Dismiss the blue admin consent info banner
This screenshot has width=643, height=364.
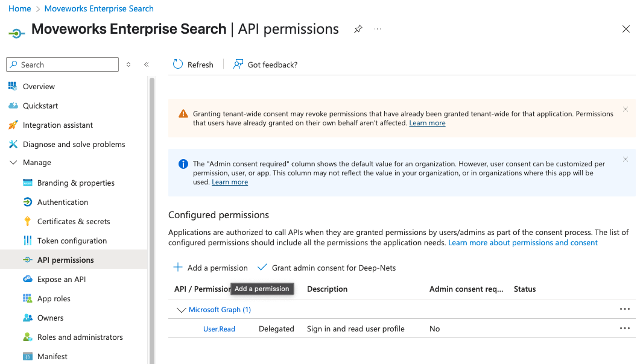click(626, 159)
